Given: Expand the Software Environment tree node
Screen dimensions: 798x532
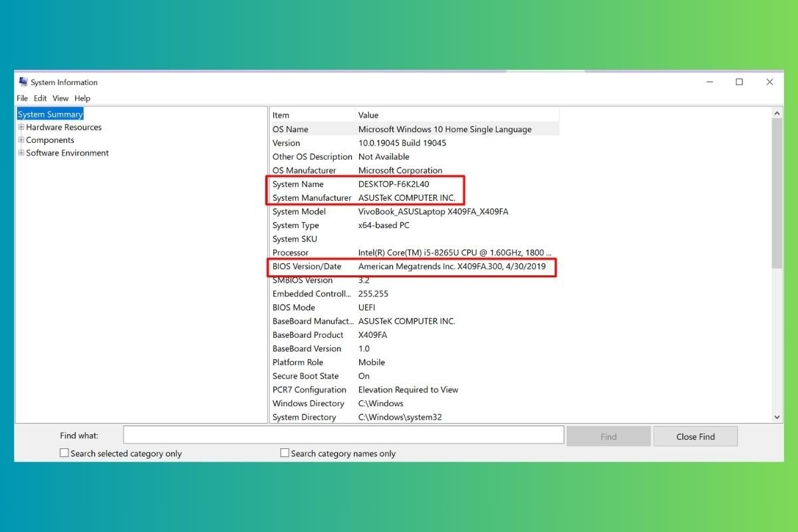Looking at the screenshot, I should coord(21,153).
